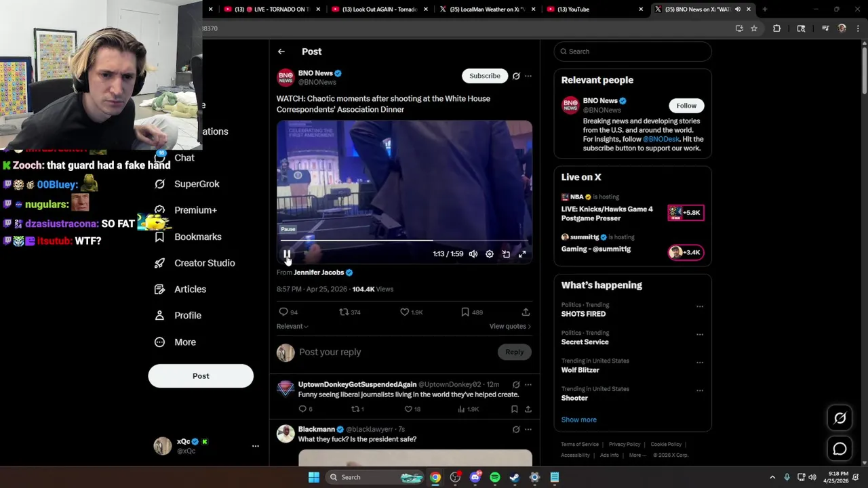The height and width of the screenshot is (488, 868).
Task: Open the Windows Start menu
Action: (x=313, y=477)
